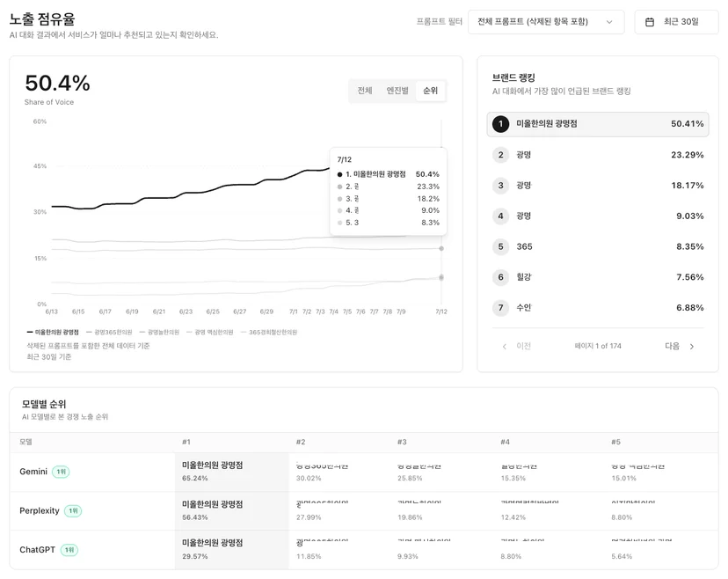Click the right chevron next to 다음
Viewport: 728px width, 579px height.
point(692,346)
